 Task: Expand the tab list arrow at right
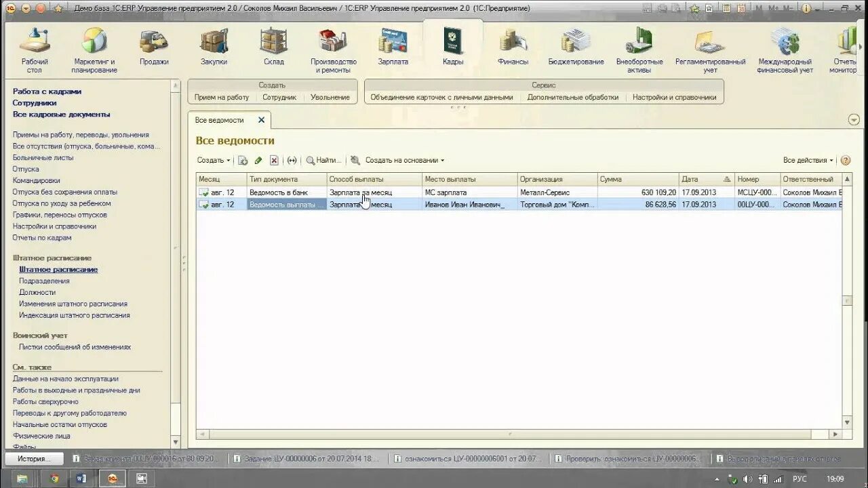(x=854, y=120)
